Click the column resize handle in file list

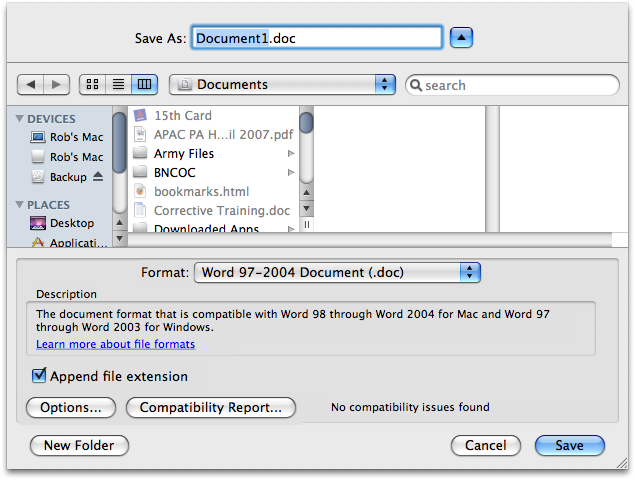[x=307, y=224]
